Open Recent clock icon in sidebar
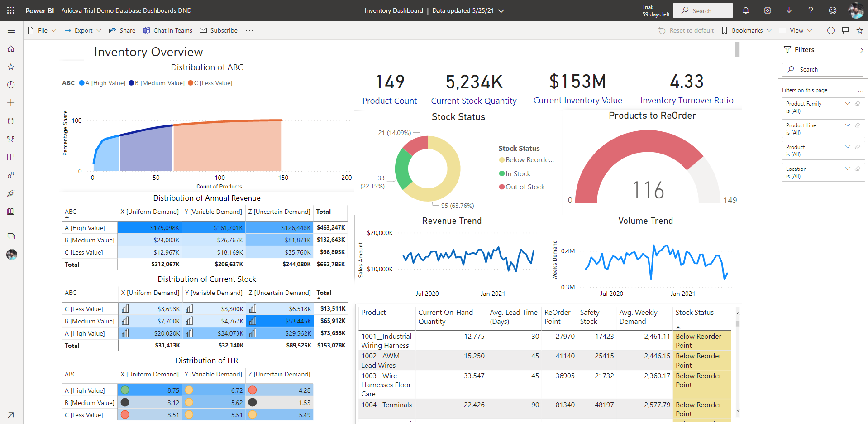The image size is (868, 424). coord(11,85)
